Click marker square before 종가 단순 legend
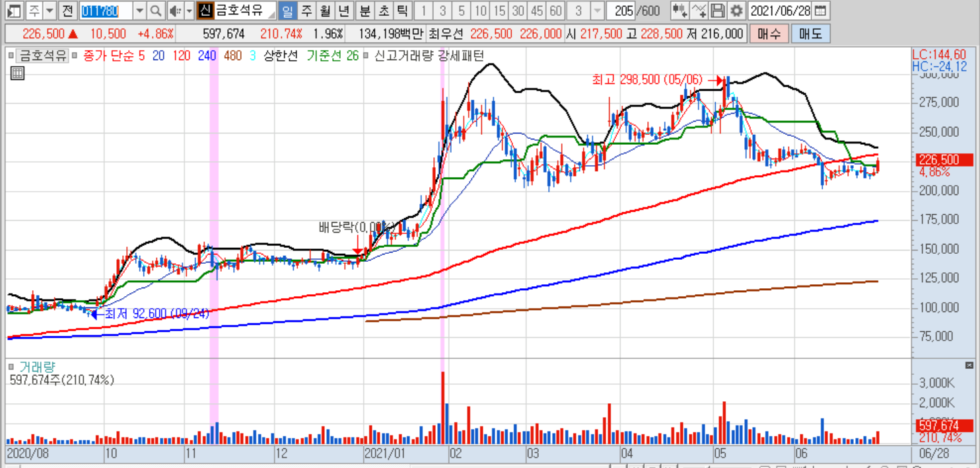This screenshot has height=468, width=980. pos(75,56)
